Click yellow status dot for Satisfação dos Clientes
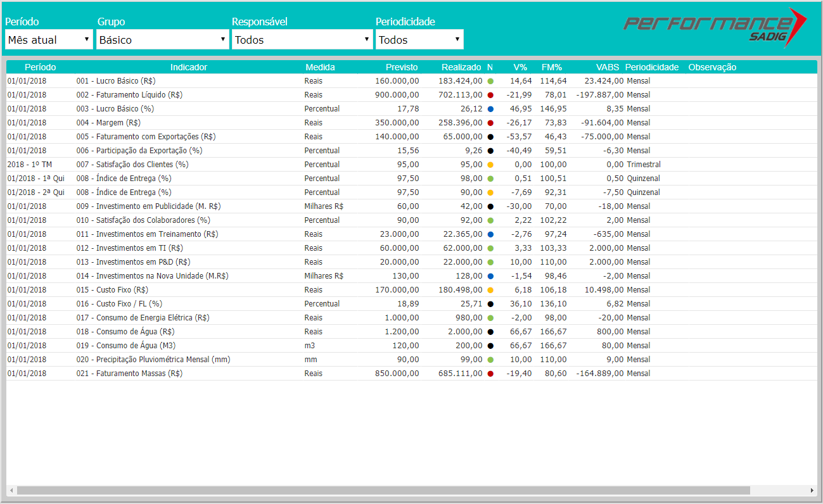The image size is (823, 504). point(490,165)
